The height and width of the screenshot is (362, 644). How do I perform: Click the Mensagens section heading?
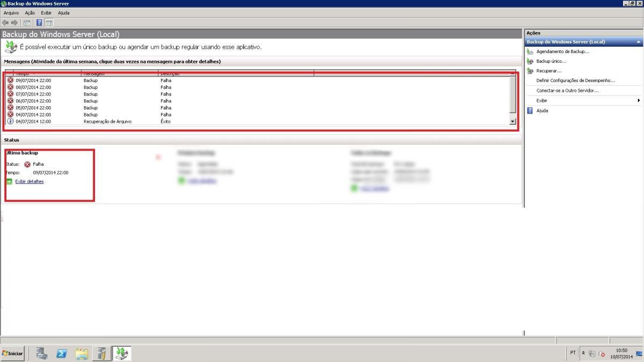coord(112,61)
